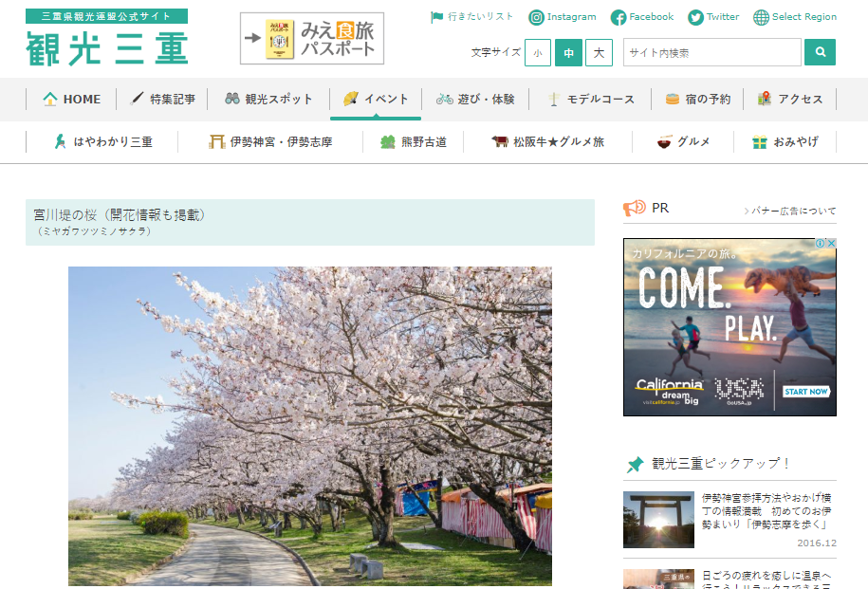Click the California COME. PLAY. ad banner
The width and height of the screenshot is (868, 589).
[729, 327]
